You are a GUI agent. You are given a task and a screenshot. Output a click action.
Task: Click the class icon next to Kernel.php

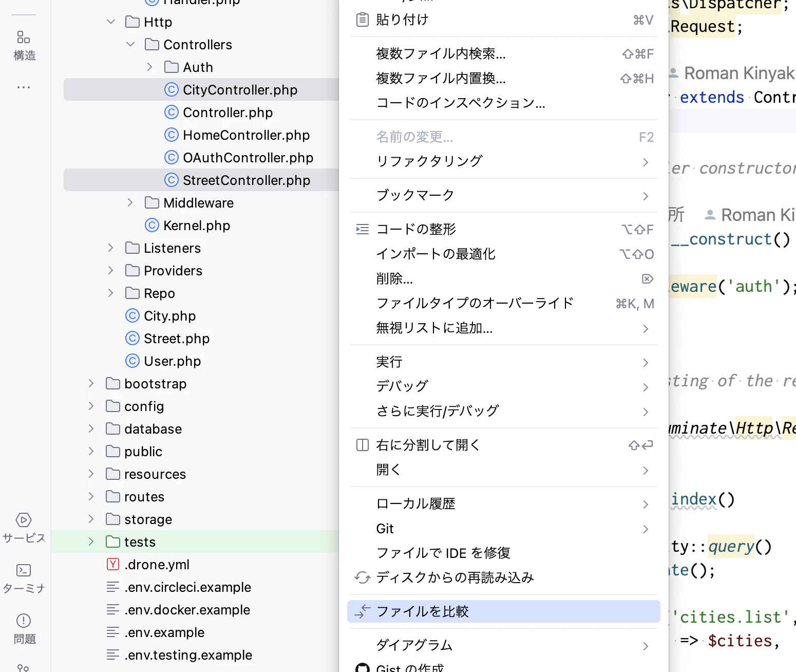click(151, 225)
